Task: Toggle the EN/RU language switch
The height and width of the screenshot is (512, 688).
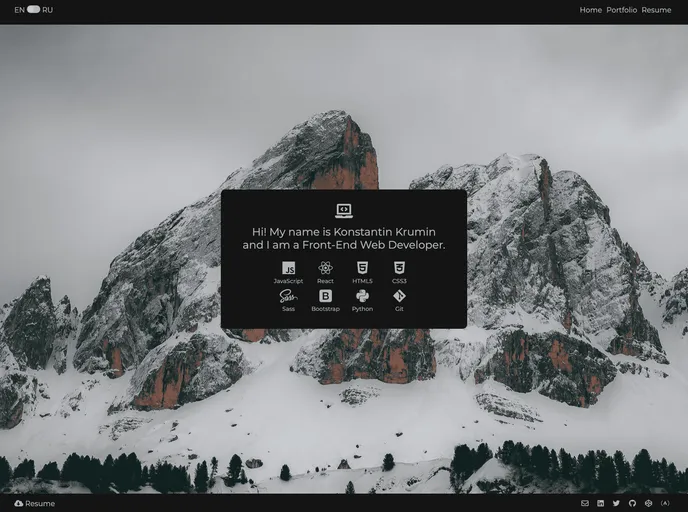Action: point(33,10)
